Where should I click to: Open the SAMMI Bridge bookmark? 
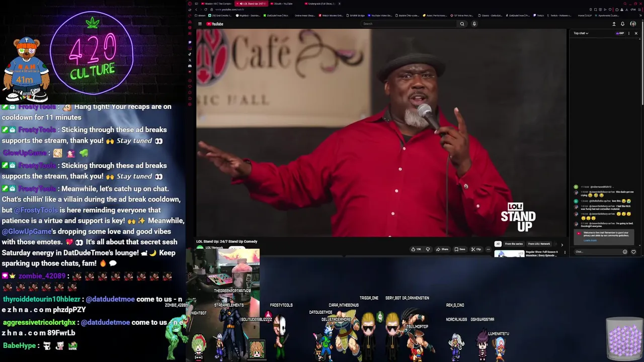tap(356, 16)
